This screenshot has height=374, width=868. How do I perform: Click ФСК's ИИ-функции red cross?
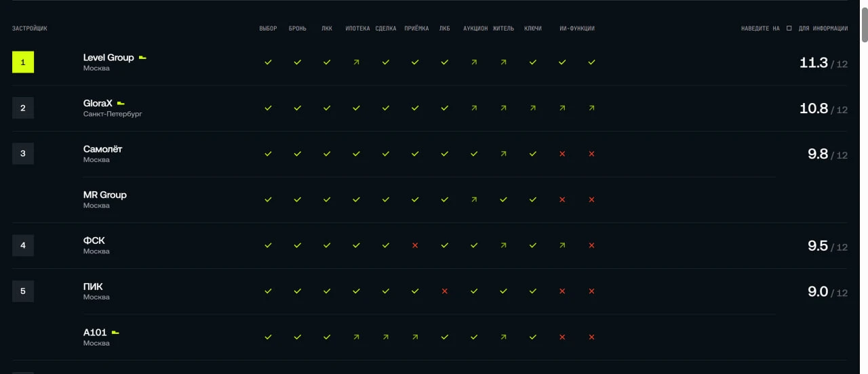pos(591,245)
